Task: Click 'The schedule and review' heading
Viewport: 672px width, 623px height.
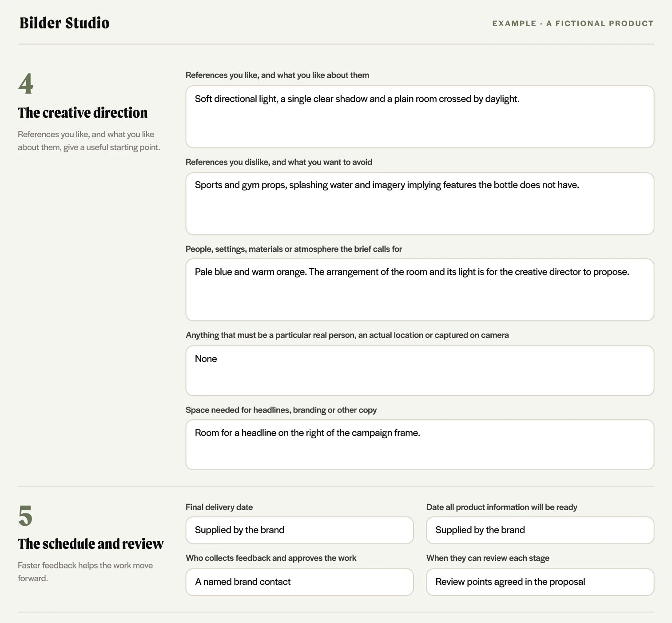Action: (x=91, y=544)
